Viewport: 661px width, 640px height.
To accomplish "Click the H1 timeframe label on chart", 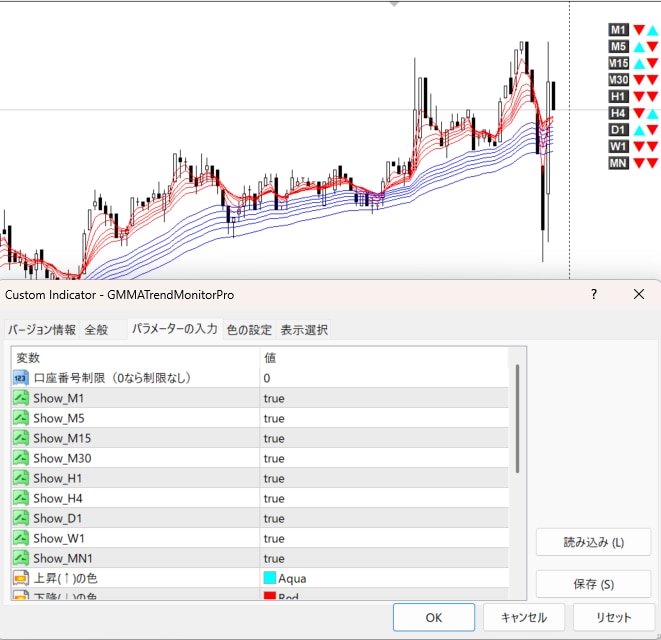I will click(x=618, y=97).
